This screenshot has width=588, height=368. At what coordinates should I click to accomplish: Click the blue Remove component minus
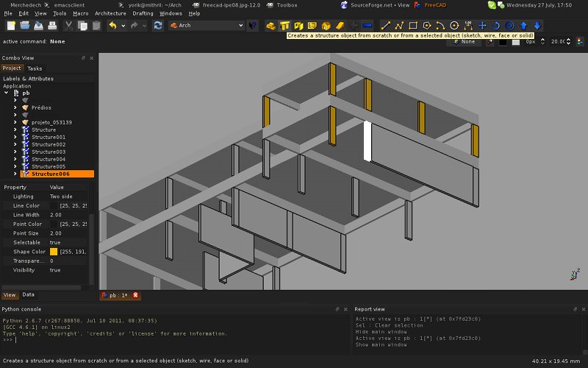pos(367,26)
